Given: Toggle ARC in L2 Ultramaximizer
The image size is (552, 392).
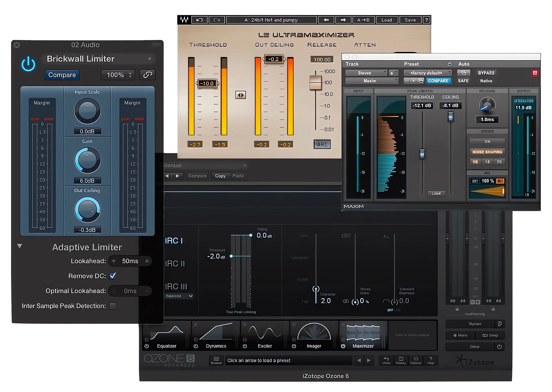Looking at the screenshot, I should coord(322,144).
